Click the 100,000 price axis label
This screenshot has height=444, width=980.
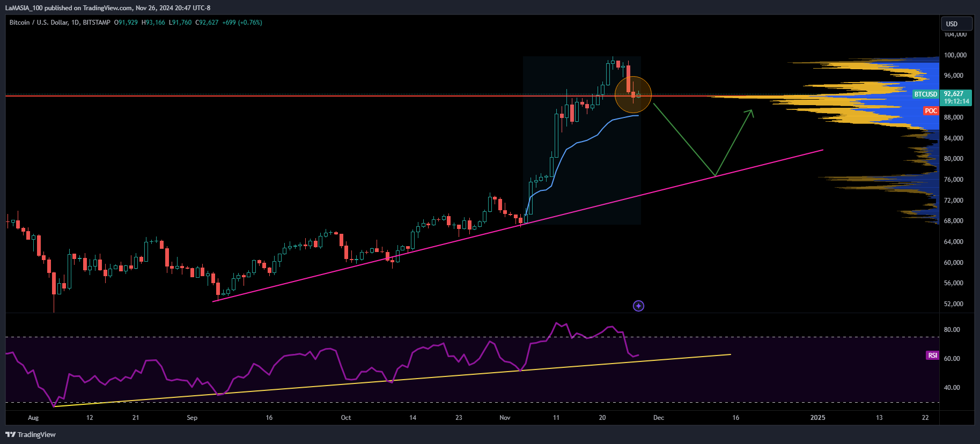coord(955,55)
